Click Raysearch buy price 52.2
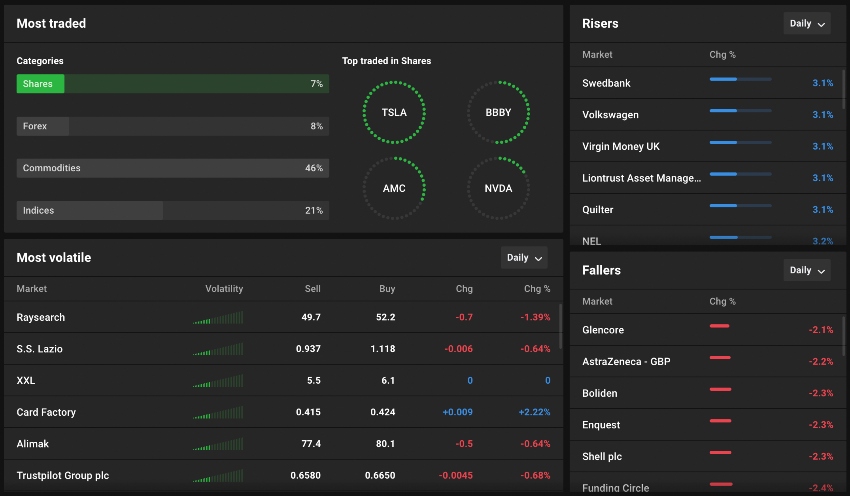850x496 pixels. pos(385,317)
